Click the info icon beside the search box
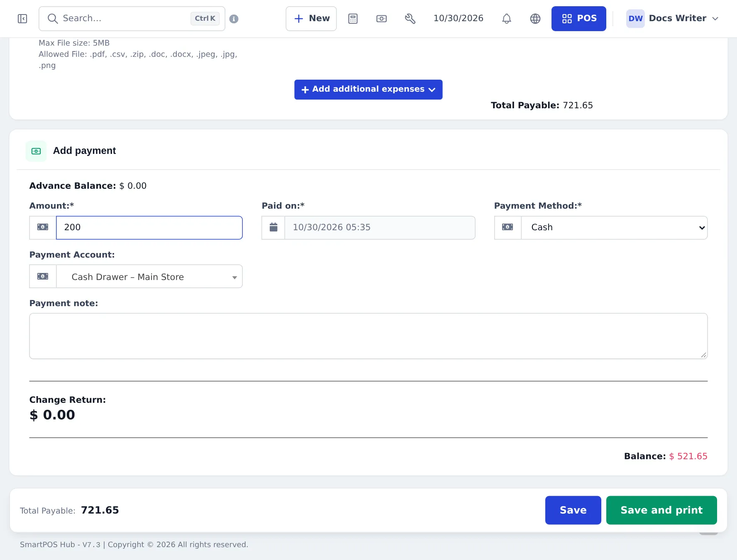Viewport: 737px width, 560px height. [234, 19]
